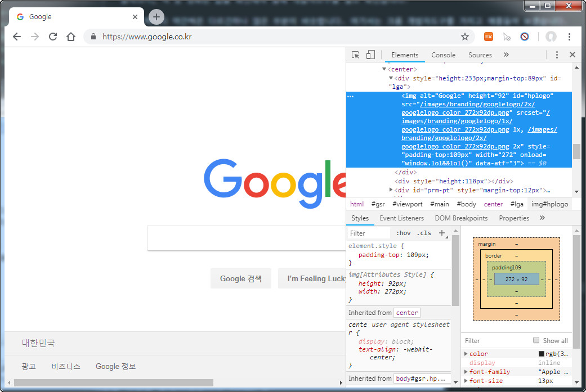This screenshot has width=586, height=392.
Task: Expand the prm-pt div node
Action: pos(391,190)
